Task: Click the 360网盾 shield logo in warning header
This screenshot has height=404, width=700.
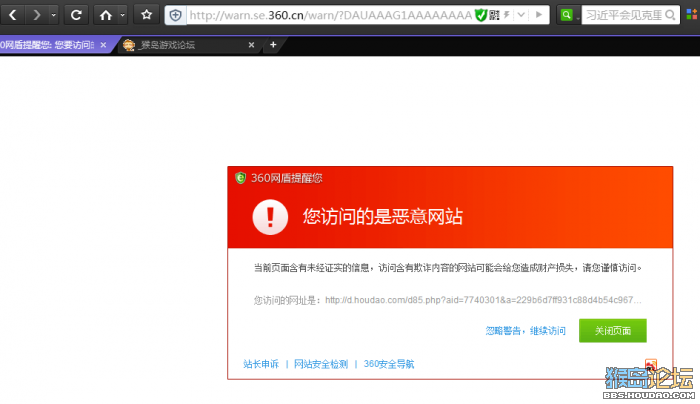Action: (x=240, y=178)
